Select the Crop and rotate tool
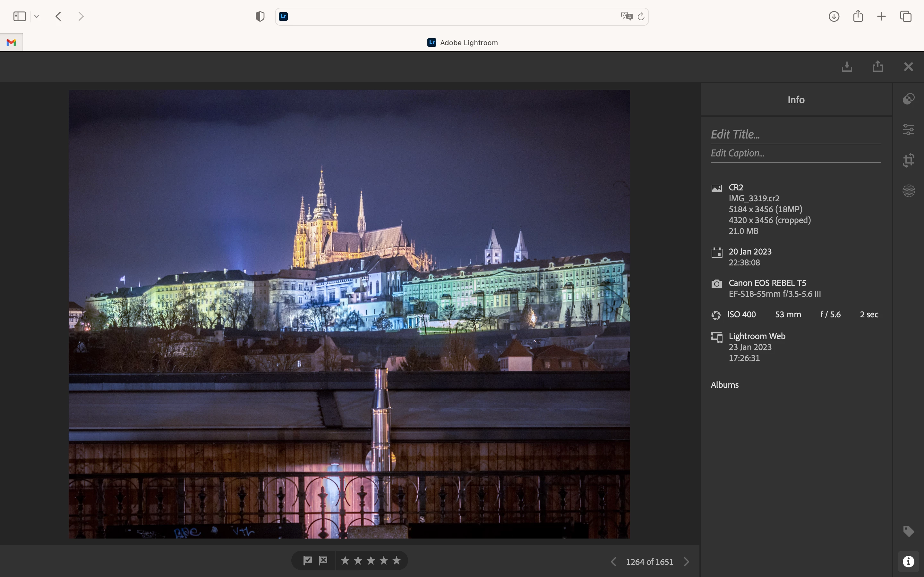Viewport: 924px width, 577px height. (x=908, y=160)
